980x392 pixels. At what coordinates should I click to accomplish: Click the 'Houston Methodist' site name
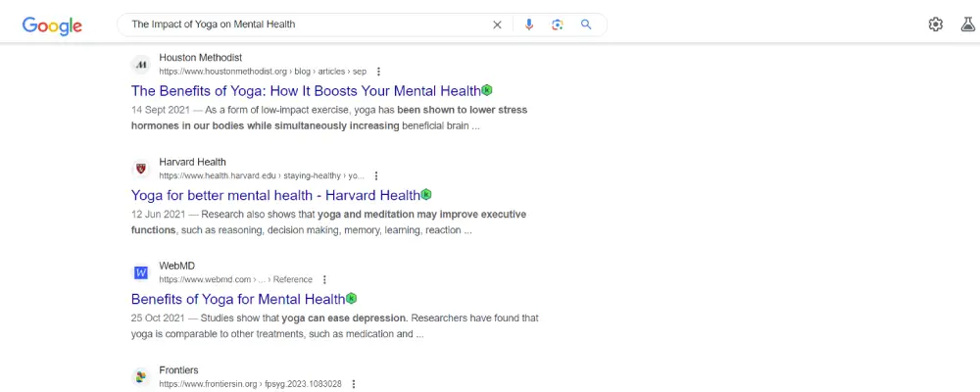pyautogui.click(x=201, y=58)
